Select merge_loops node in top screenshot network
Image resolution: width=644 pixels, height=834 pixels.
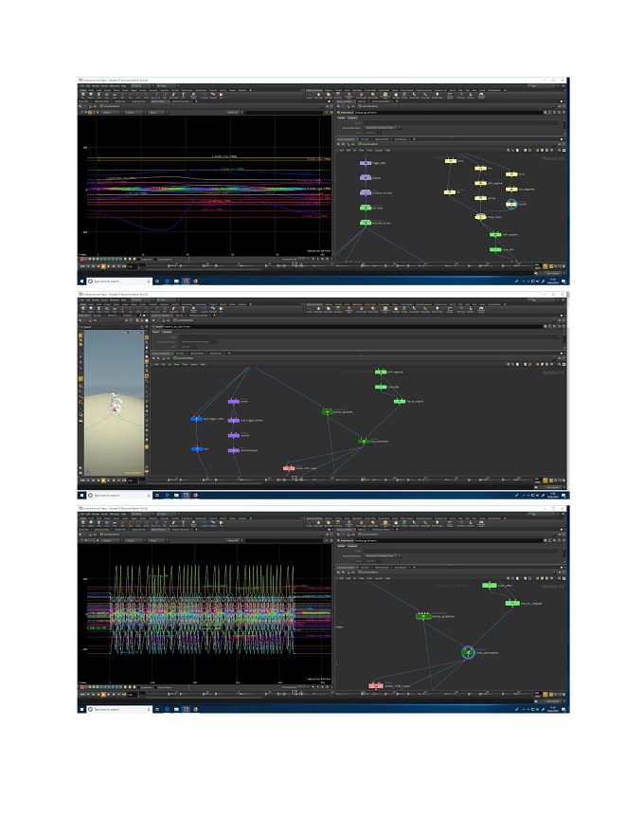click(x=480, y=217)
